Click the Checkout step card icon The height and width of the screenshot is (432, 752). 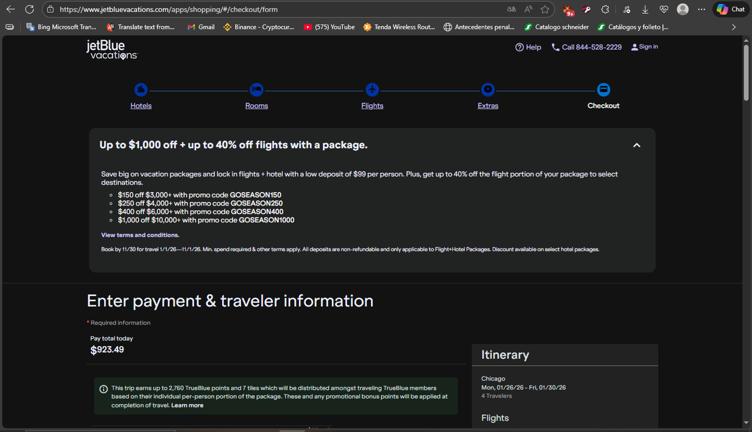[x=603, y=90]
